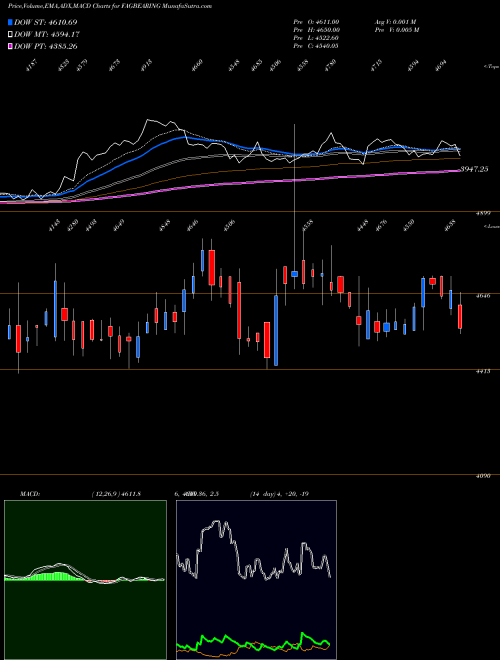Click the white DOW MT legend swatch
This screenshot has height=660, width=500.
(10, 35)
